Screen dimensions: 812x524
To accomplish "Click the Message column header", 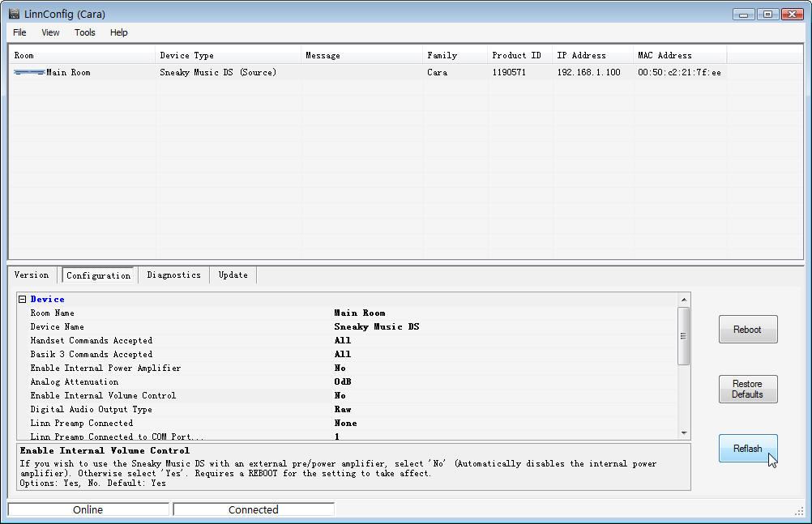I will 361,55.
